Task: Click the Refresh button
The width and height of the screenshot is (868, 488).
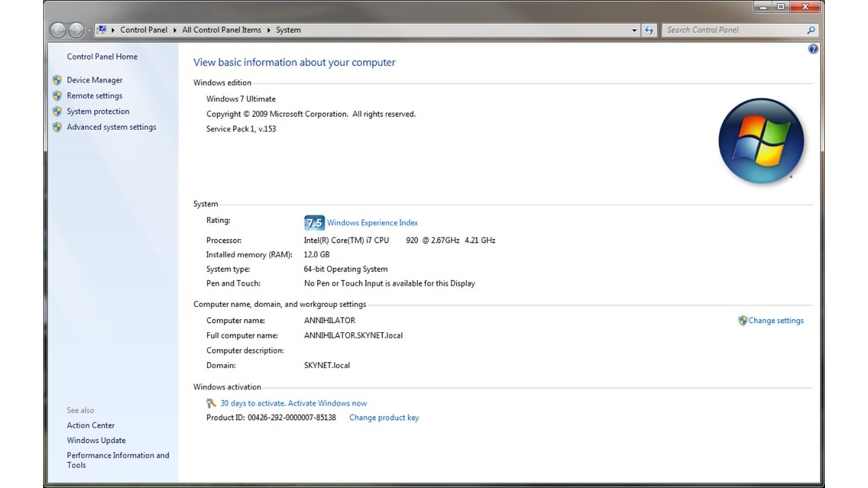Action: tap(649, 30)
